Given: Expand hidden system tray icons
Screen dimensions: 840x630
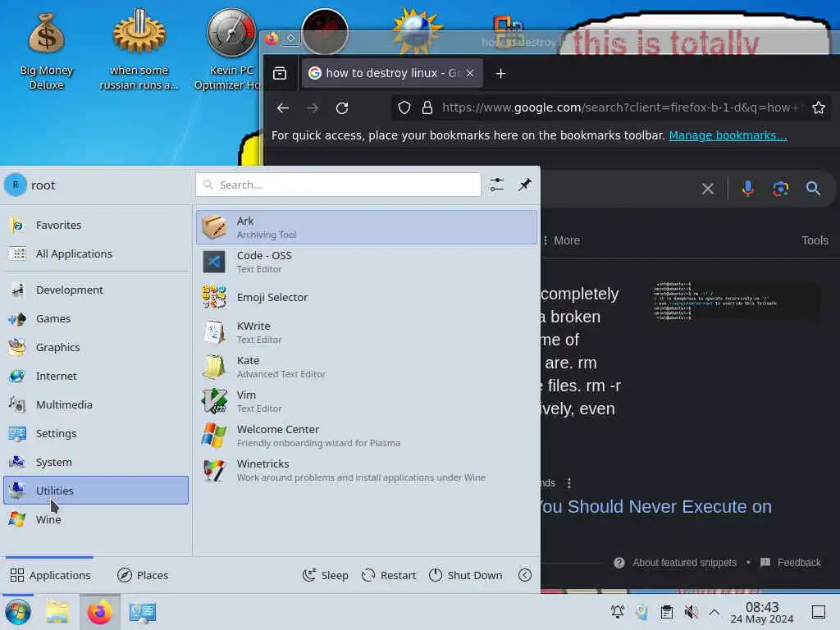Looking at the screenshot, I should pos(714,612).
